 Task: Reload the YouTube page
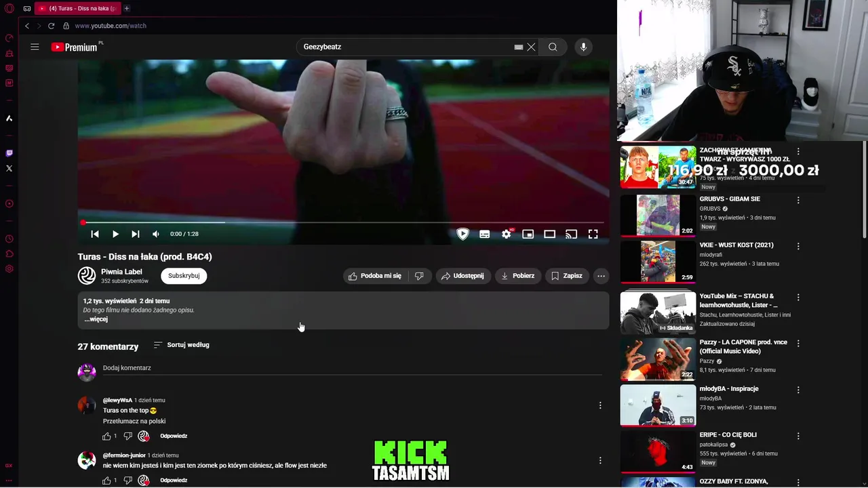[51, 26]
